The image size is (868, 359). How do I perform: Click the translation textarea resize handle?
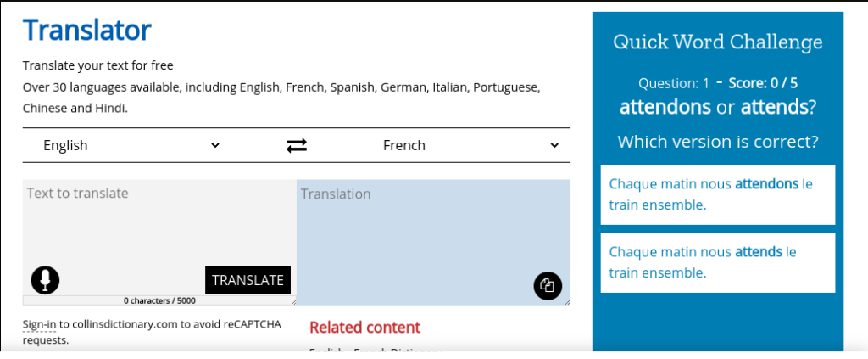pyautogui.click(x=567, y=302)
